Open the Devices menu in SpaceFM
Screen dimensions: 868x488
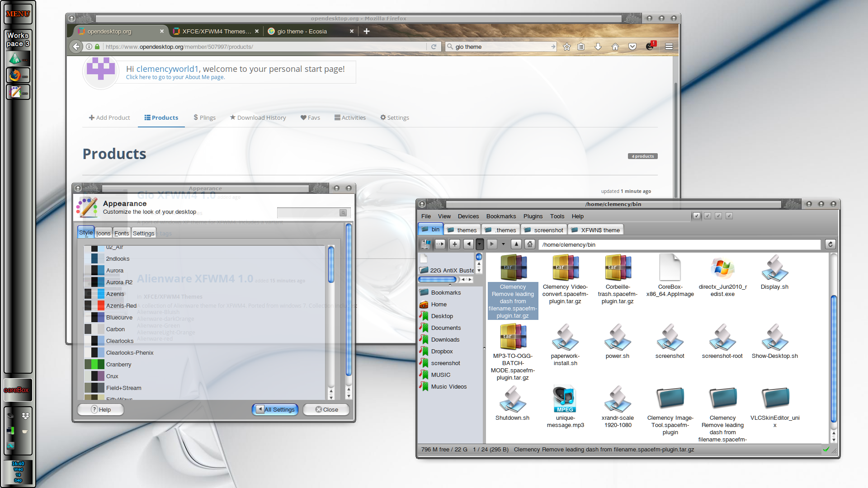(x=468, y=216)
